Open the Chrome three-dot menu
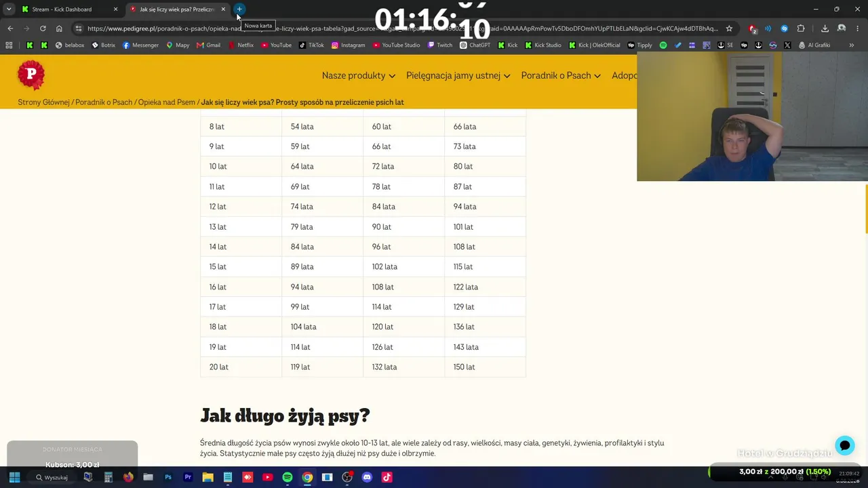This screenshot has height=488, width=868. pyautogui.click(x=859, y=28)
